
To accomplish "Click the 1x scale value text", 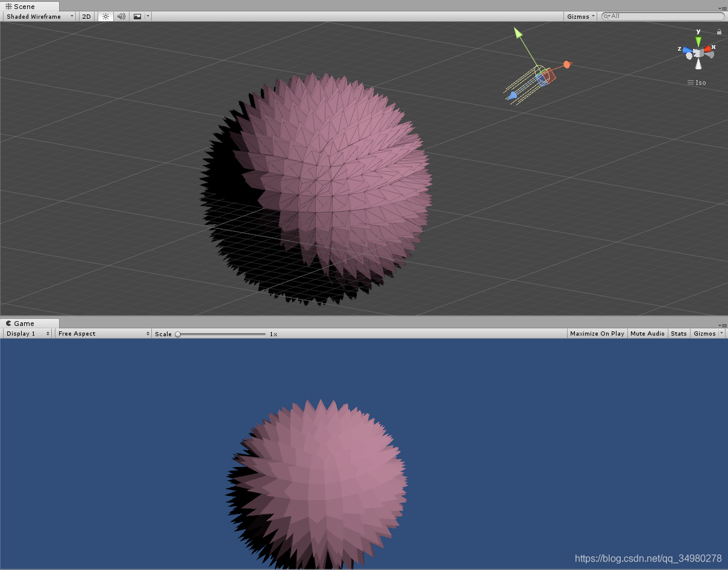I will click(x=274, y=334).
